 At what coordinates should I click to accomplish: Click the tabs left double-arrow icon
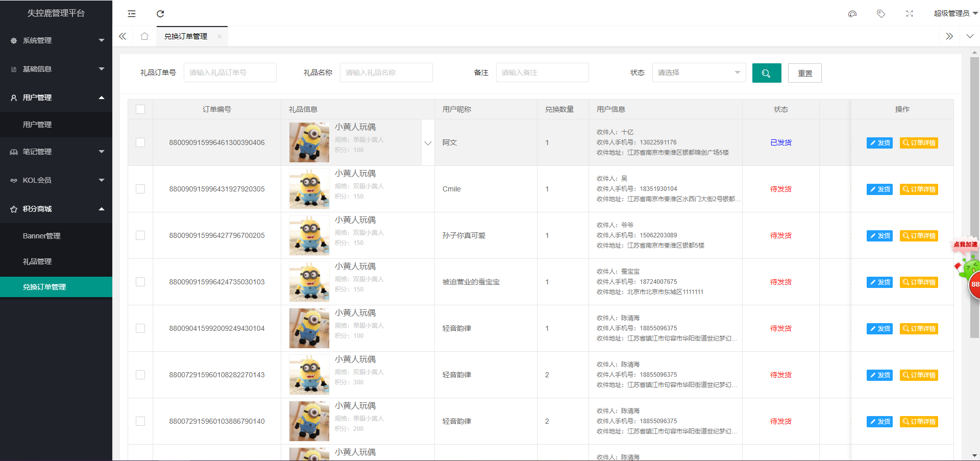pos(122,36)
